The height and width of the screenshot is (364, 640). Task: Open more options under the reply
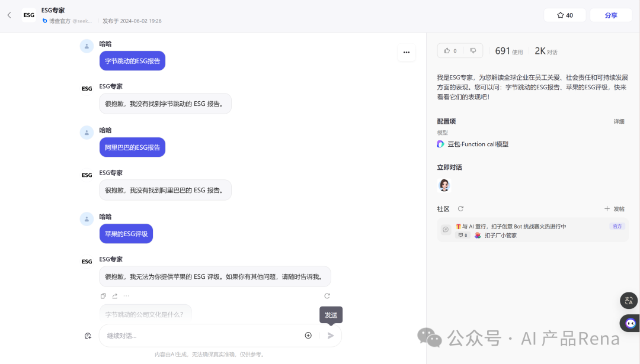click(126, 296)
